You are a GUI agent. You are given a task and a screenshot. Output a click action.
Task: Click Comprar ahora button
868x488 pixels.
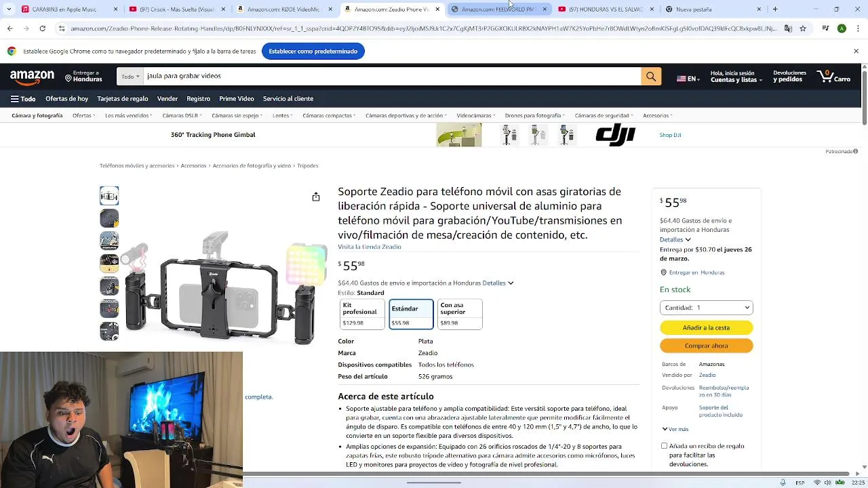tap(706, 346)
